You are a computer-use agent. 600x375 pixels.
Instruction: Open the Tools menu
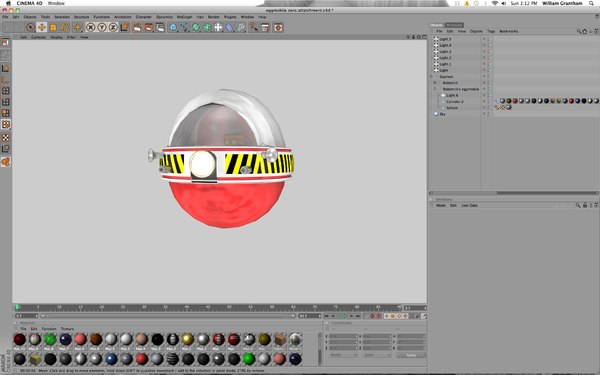click(x=46, y=17)
